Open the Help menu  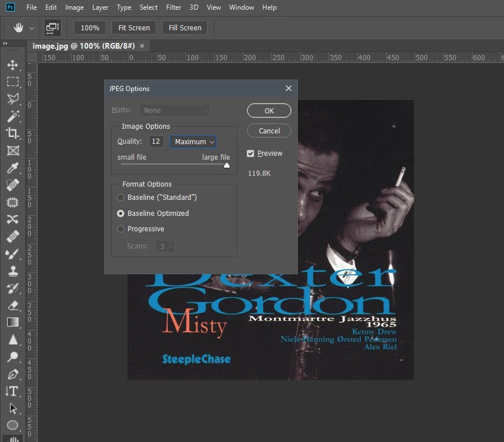(x=269, y=7)
